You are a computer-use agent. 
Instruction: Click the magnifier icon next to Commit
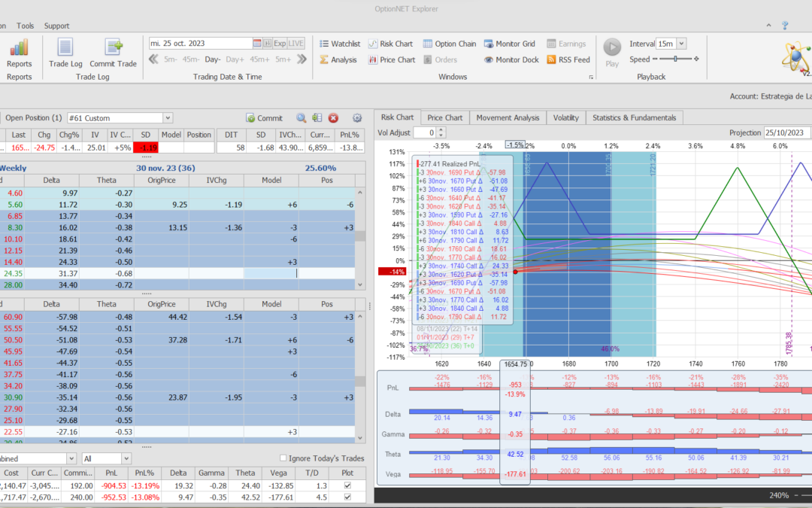click(301, 118)
